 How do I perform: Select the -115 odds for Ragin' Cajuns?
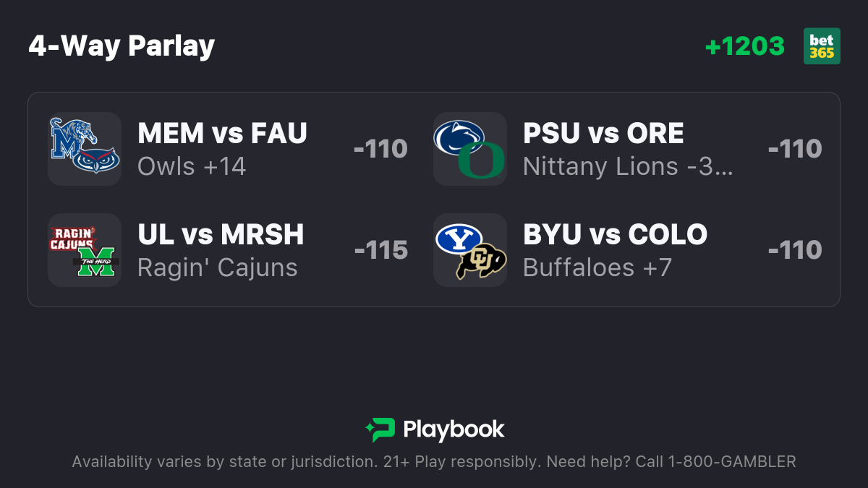click(x=381, y=250)
